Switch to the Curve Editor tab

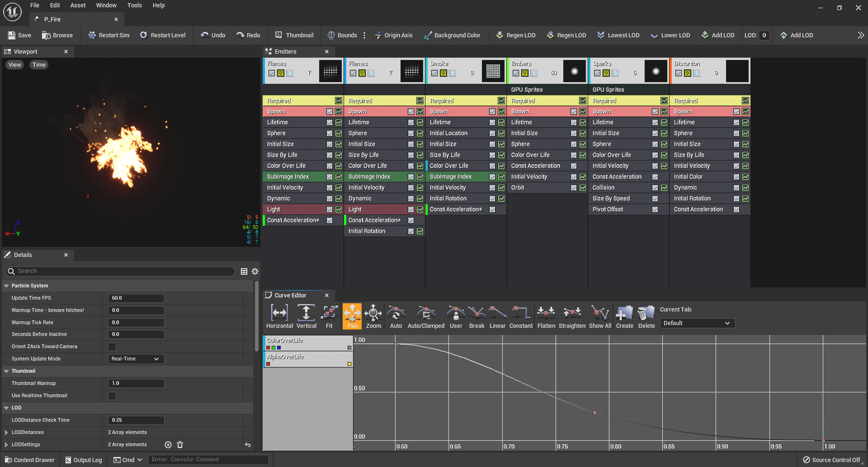pyautogui.click(x=290, y=295)
